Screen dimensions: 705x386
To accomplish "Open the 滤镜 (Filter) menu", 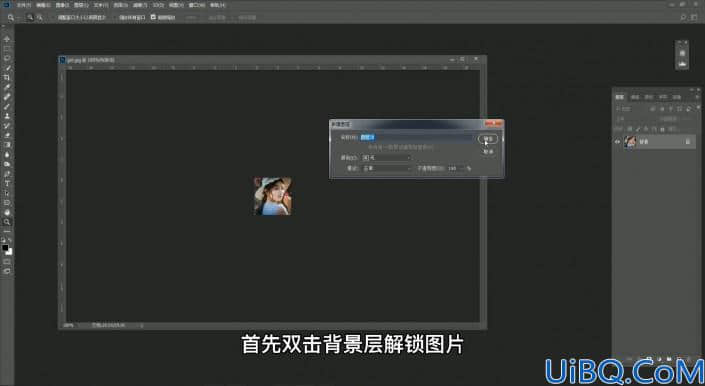I will coord(140,5).
